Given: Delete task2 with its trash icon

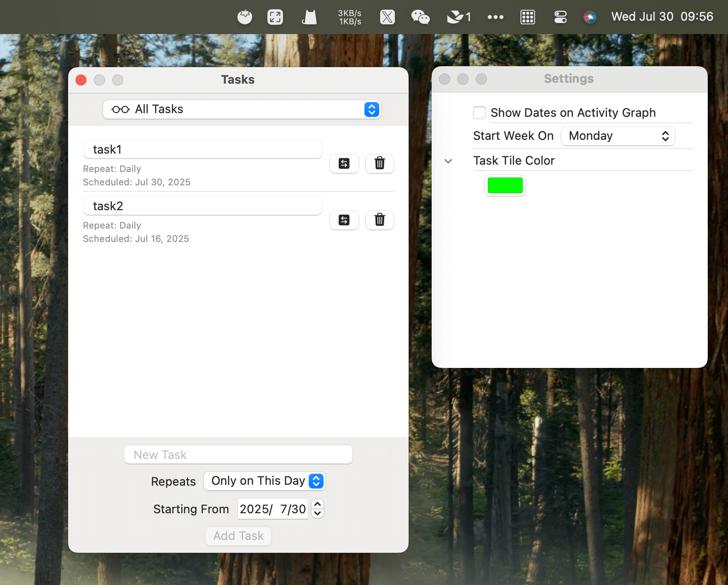Looking at the screenshot, I should click(379, 220).
